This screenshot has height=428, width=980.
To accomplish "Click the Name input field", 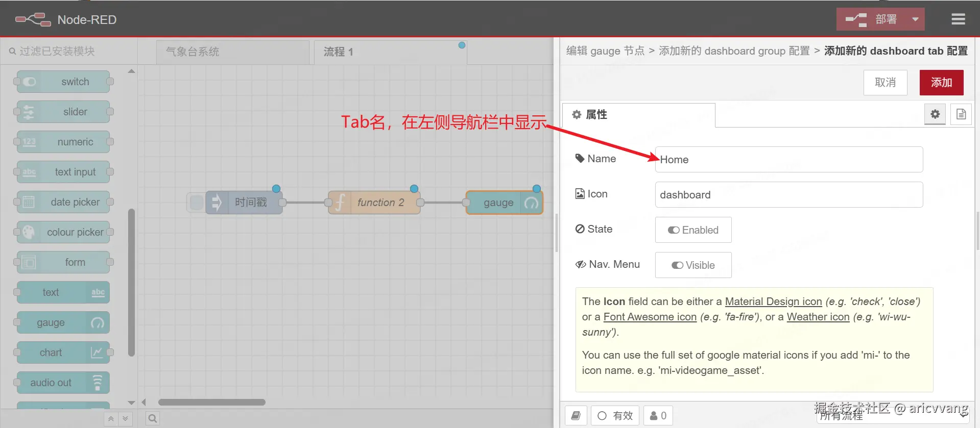I will (789, 160).
